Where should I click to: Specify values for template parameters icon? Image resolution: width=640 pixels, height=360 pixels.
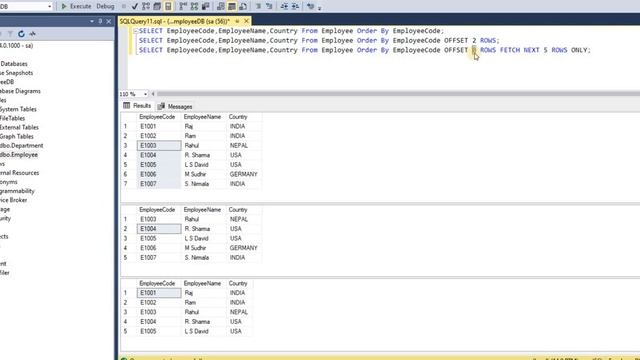(x=310, y=7)
